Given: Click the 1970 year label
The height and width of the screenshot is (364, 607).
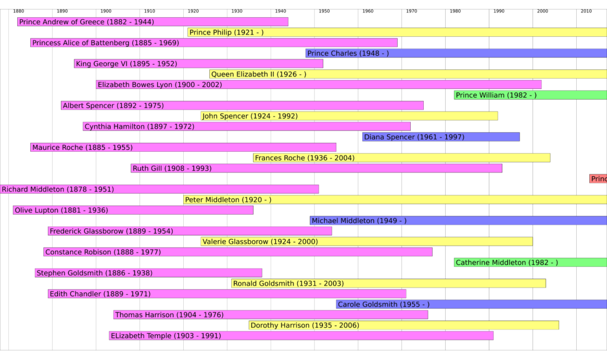Looking at the screenshot, I should (x=411, y=11).
